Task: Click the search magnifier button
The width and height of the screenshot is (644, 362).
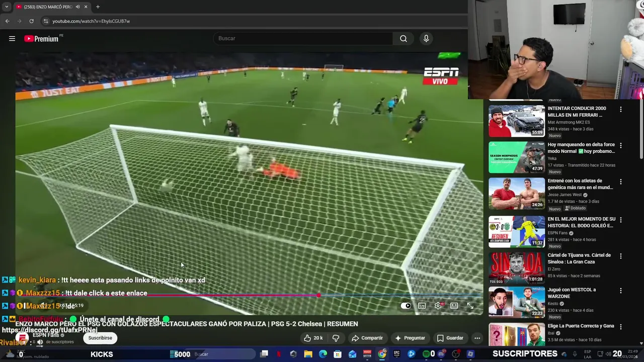Action: (404, 39)
